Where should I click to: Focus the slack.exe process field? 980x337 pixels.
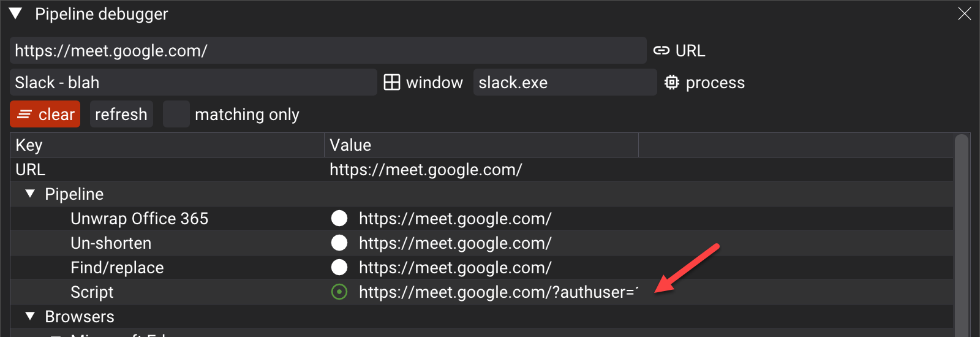(565, 82)
